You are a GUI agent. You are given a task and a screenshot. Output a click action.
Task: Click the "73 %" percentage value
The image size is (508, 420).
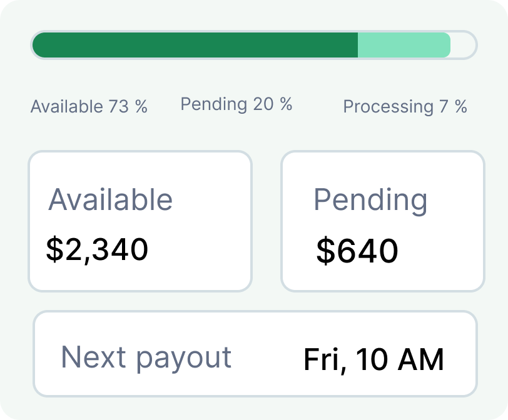point(128,107)
